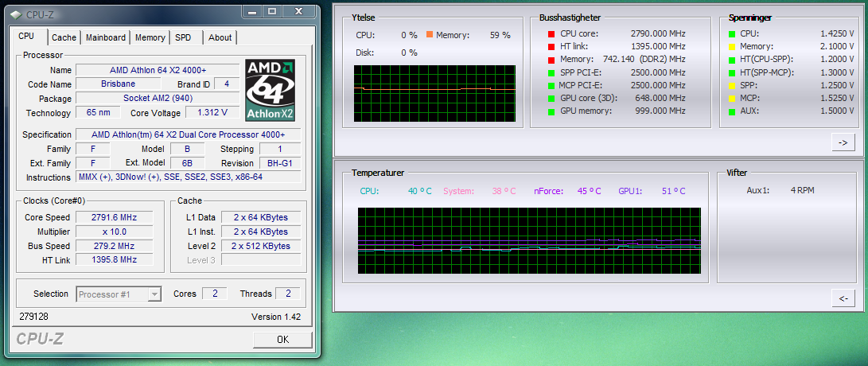Click the Code Name field showing Brisbane
The height and width of the screenshot is (366, 868).
119,84
